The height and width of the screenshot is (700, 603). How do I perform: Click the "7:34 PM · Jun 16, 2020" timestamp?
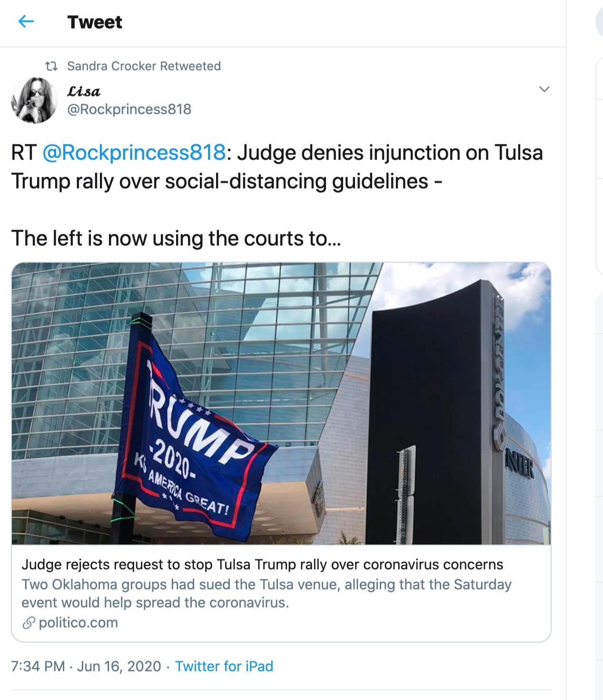[x=86, y=666]
